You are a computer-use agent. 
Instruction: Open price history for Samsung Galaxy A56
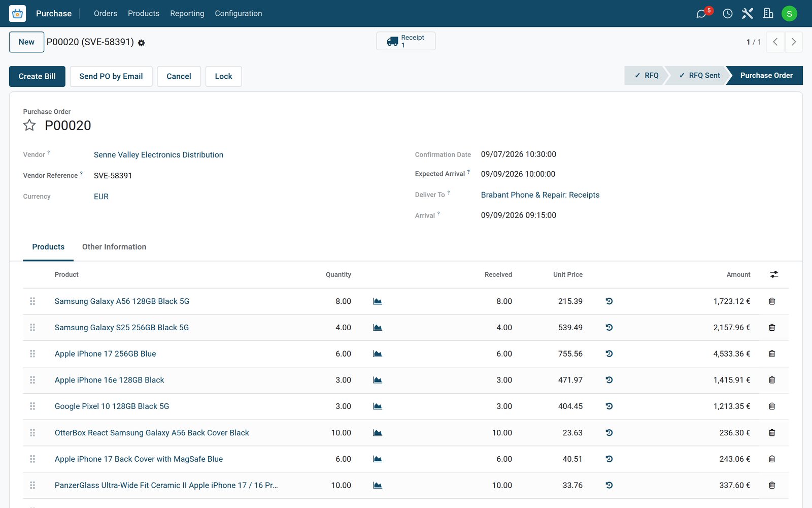(x=609, y=301)
